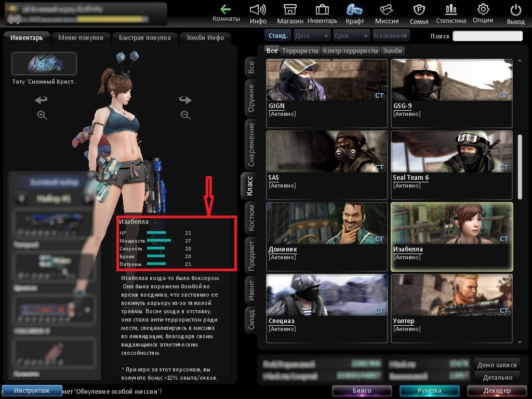Zoom in on character model

(x=42, y=115)
